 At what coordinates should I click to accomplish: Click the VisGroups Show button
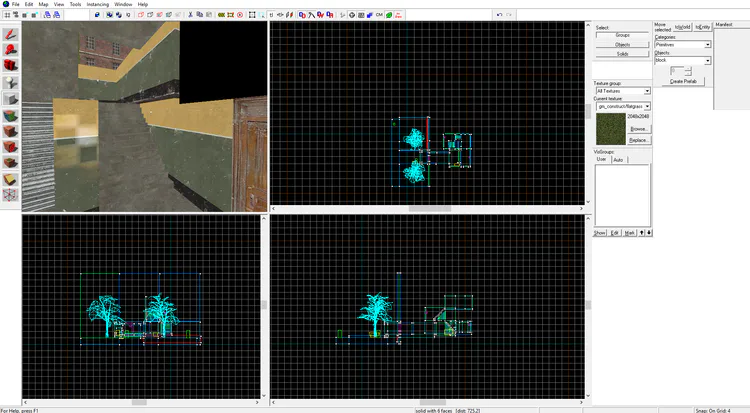point(600,233)
